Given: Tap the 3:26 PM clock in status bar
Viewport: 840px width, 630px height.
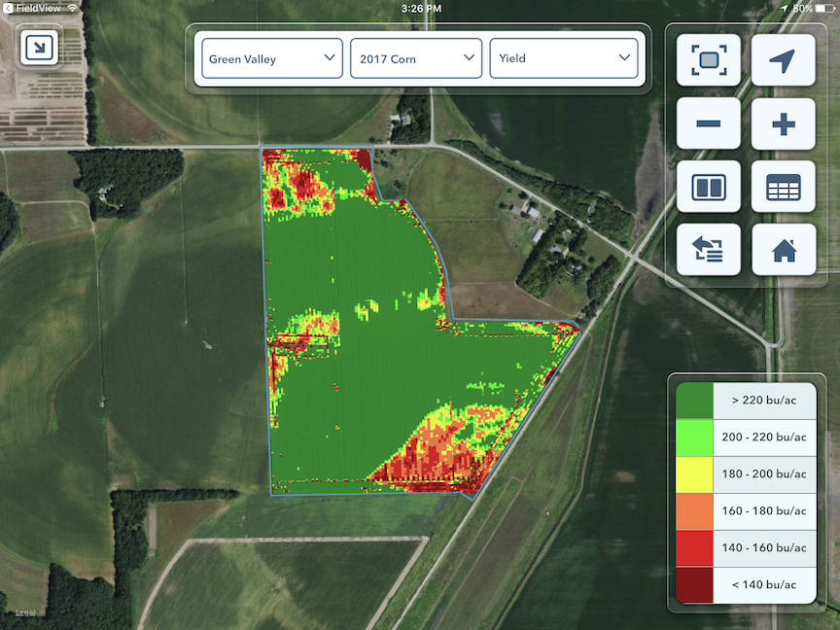Looking at the screenshot, I should coord(421,9).
